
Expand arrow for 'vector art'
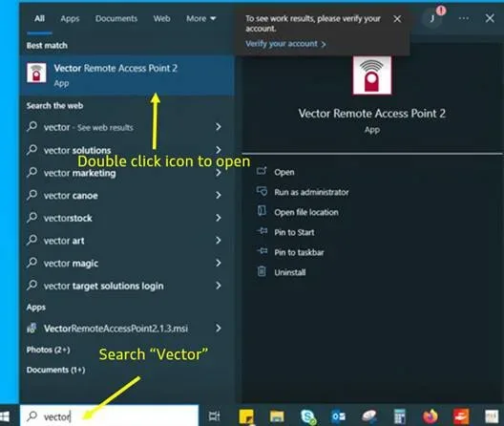219,241
